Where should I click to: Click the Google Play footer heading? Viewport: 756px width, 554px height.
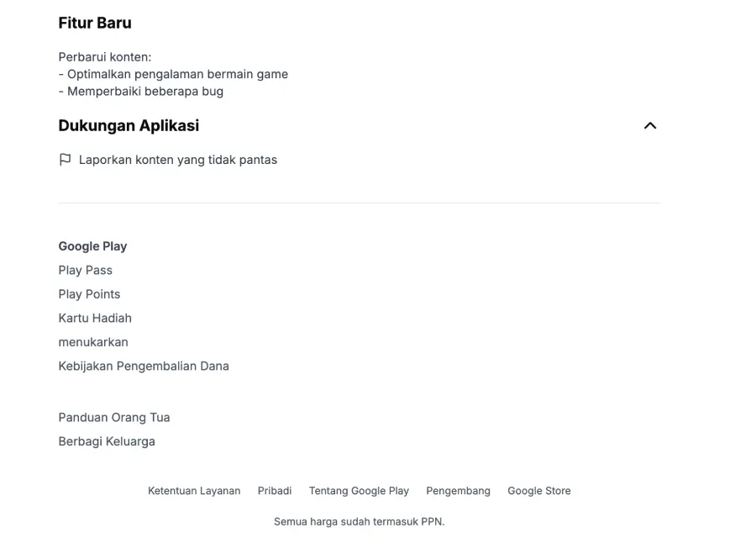pos(92,246)
